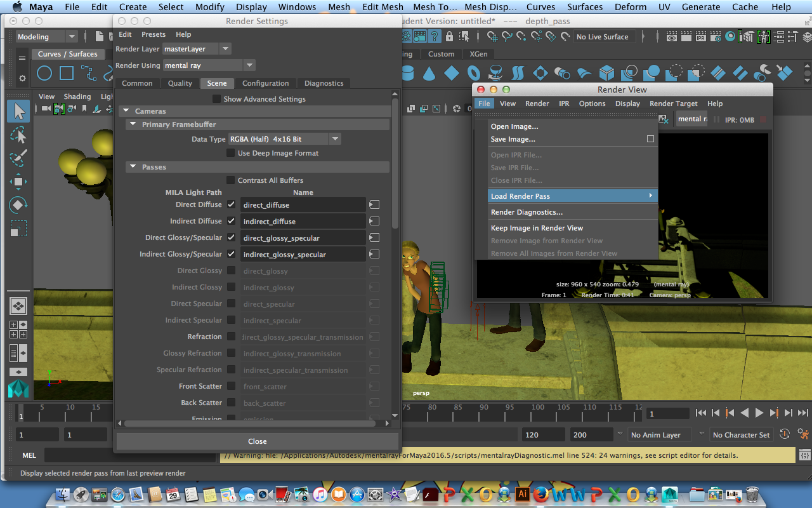Screen dimensions: 812x508
Task: Switch to the Diagnostics tab
Action: (324, 83)
